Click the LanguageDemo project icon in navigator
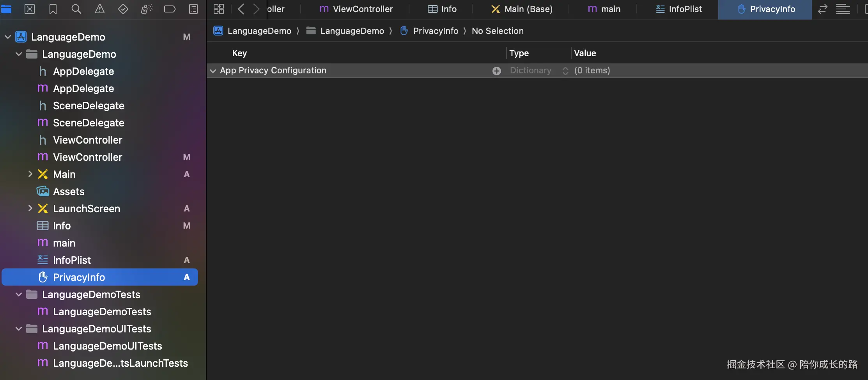Viewport: 868px width, 380px height. pyautogui.click(x=21, y=37)
